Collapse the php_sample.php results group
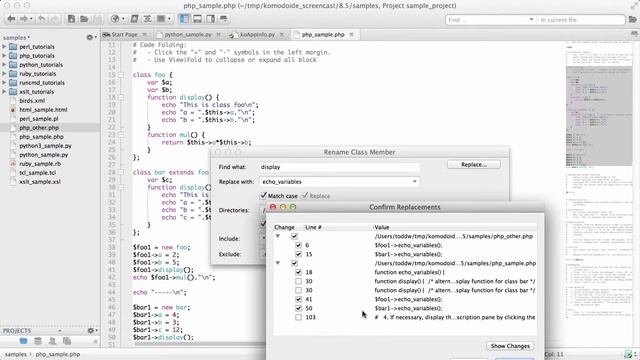The height and width of the screenshot is (360, 640). click(x=278, y=263)
